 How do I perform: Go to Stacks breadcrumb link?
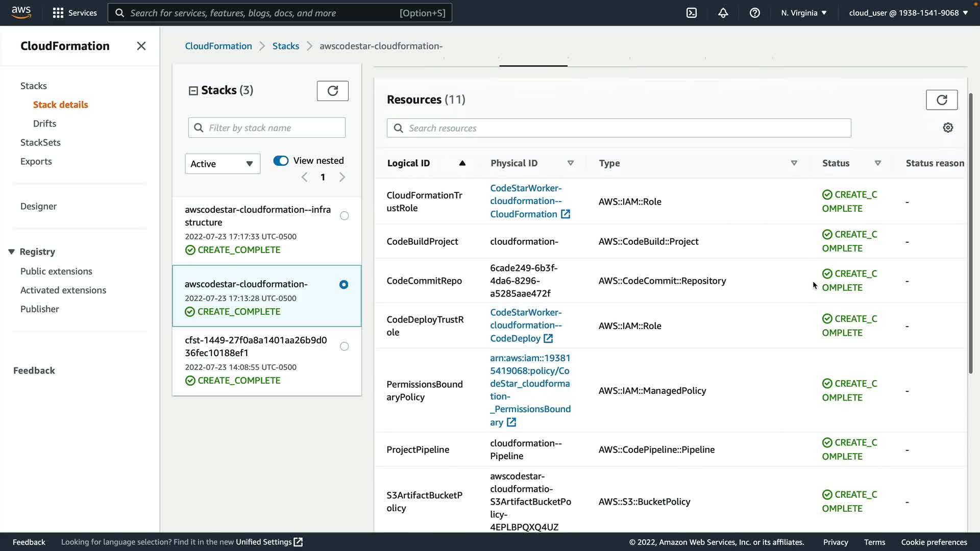pos(285,46)
